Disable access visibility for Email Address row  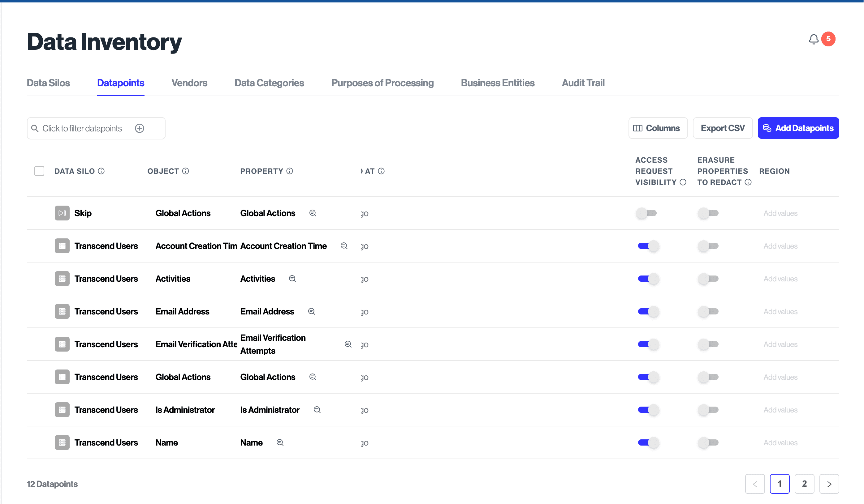648,311
